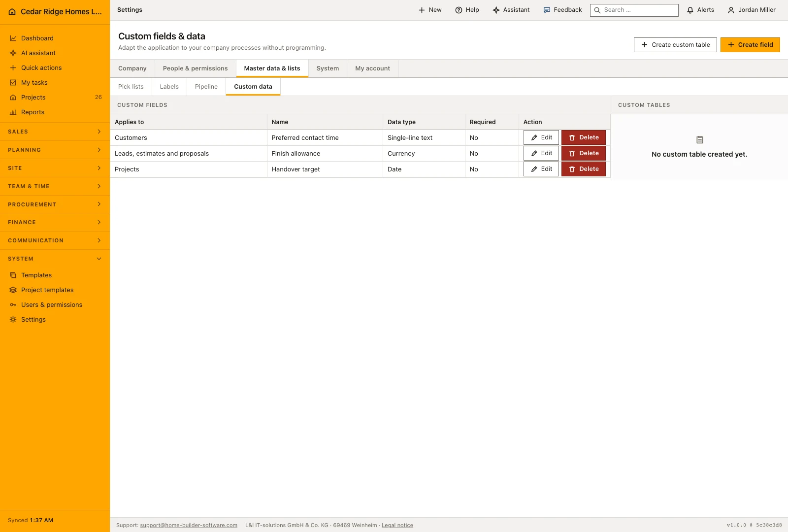Delete the Handover target field

(x=584, y=169)
